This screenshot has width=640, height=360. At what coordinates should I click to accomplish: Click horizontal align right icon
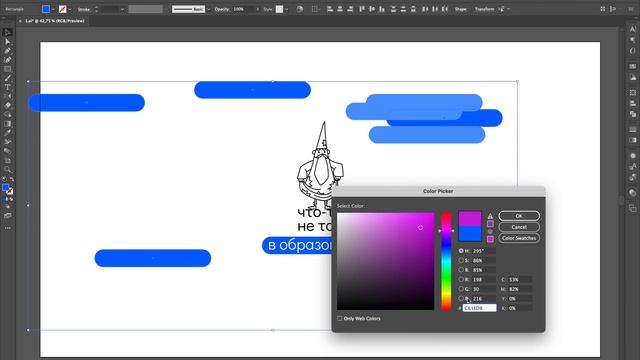click(350, 9)
